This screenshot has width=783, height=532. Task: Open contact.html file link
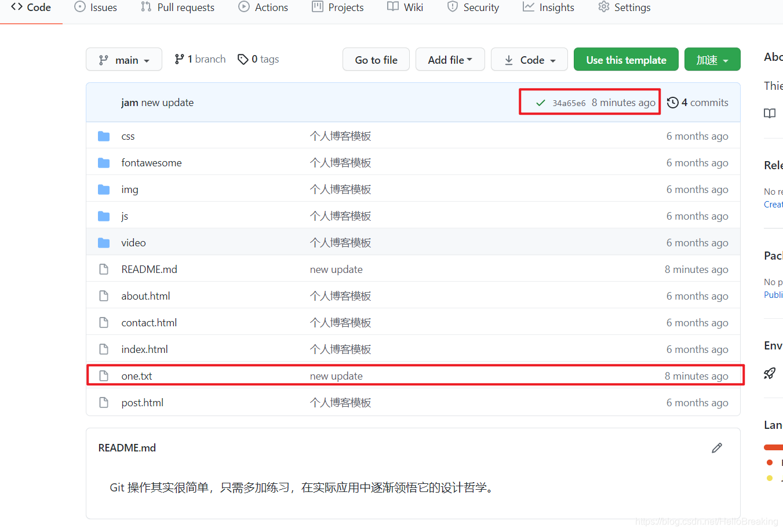(149, 323)
